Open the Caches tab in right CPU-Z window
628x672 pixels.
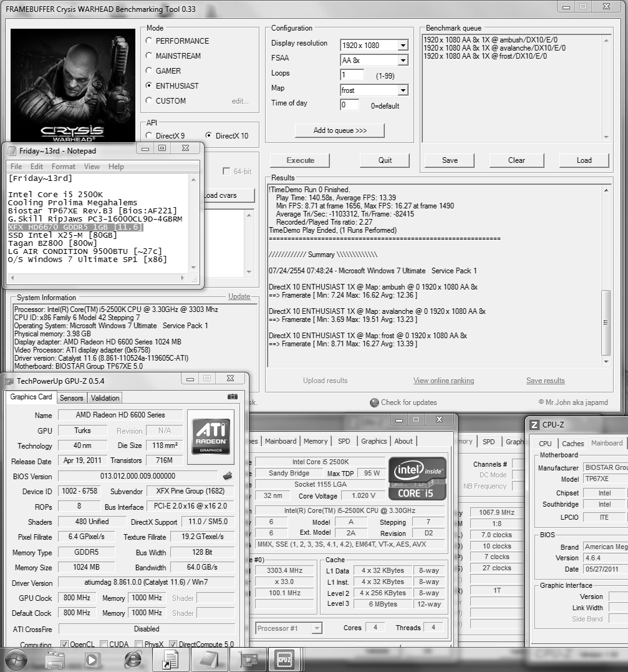tap(572, 444)
